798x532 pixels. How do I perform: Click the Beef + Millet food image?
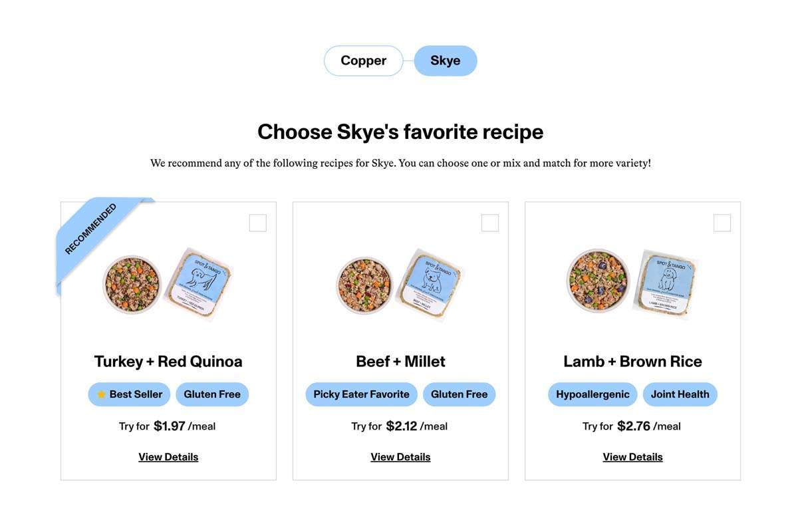[400, 284]
